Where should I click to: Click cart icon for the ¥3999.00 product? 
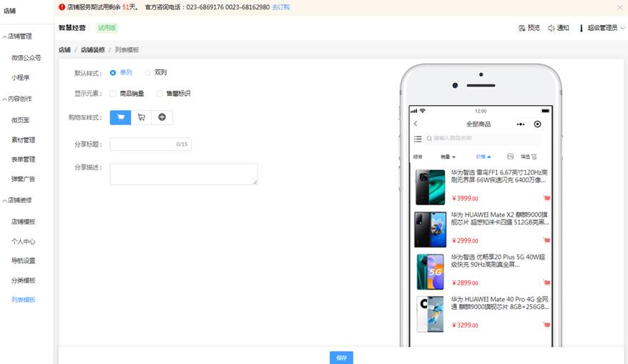(546, 198)
